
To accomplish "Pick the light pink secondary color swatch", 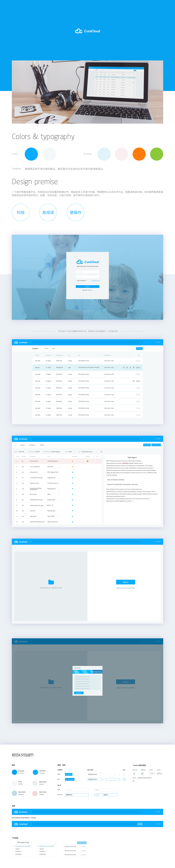I will pos(121,154).
